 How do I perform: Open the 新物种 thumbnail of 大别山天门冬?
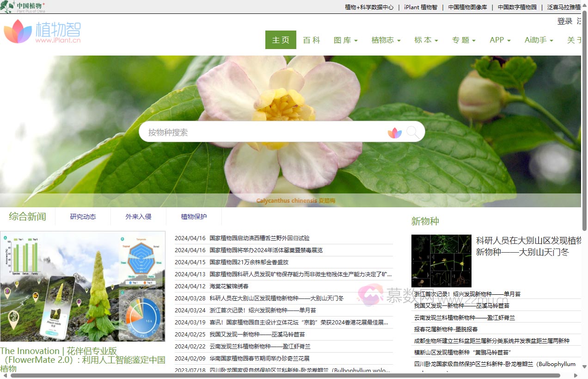(x=441, y=261)
